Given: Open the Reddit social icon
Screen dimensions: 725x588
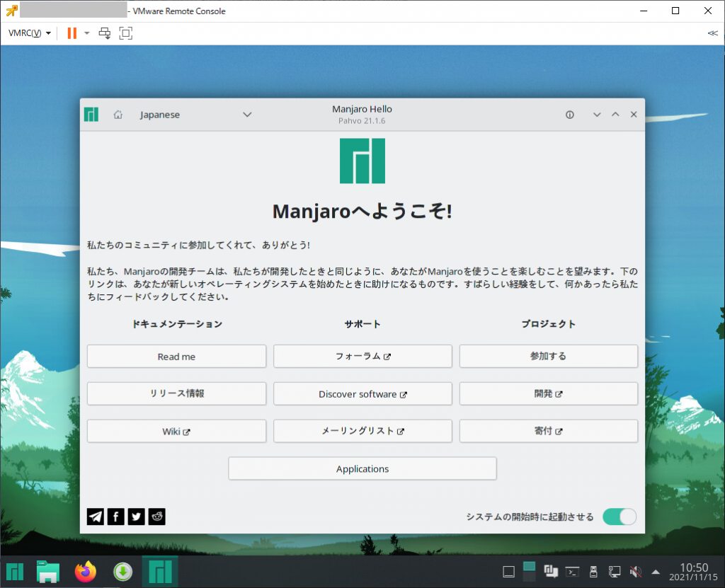Looking at the screenshot, I should (x=156, y=517).
